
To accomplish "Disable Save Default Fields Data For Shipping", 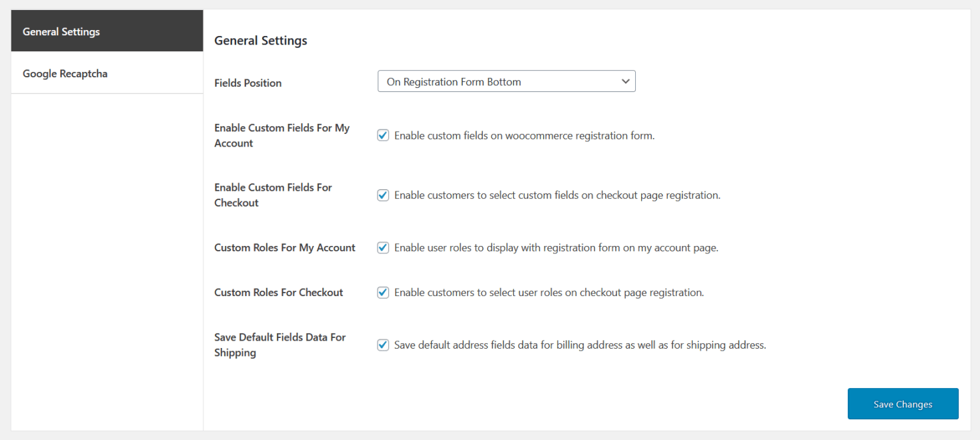I will pos(383,345).
